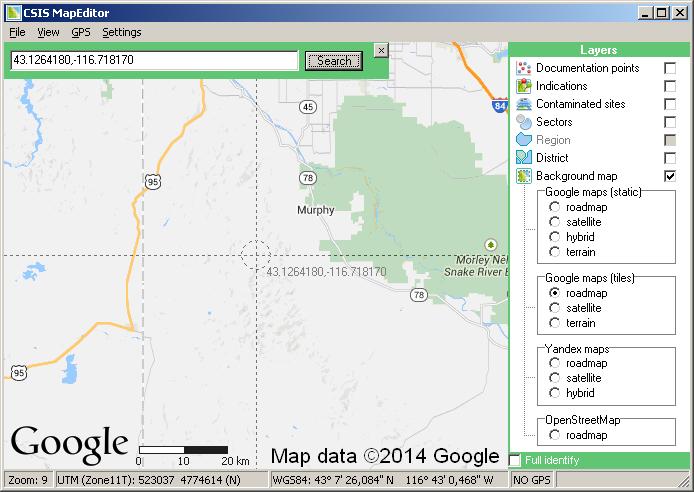Select Google maps (static) hybrid
This screenshot has height=492, width=694.
(x=554, y=237)
